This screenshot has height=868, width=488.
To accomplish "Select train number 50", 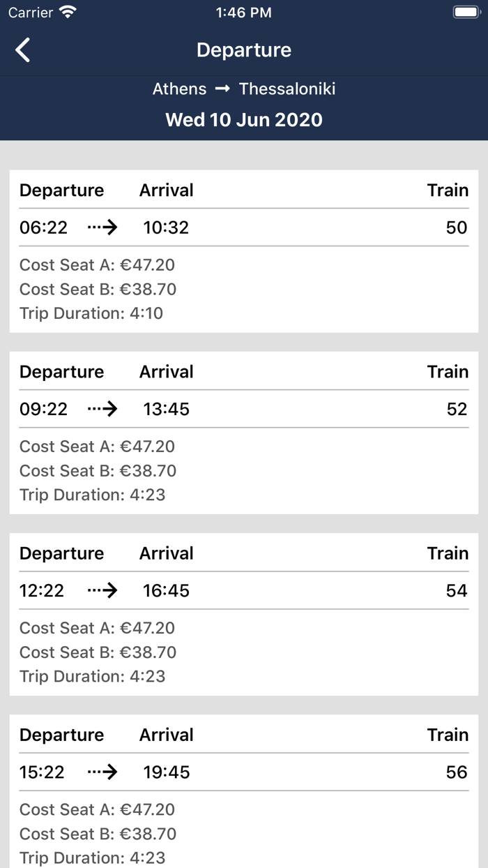I will click(456, 227).
